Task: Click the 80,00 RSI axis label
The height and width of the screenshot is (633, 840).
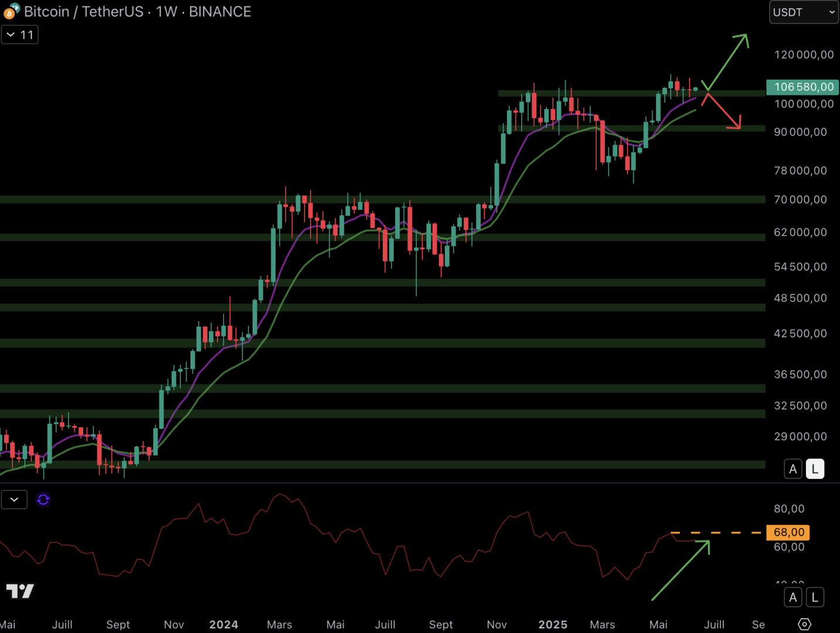Action: tap(789, 509)
